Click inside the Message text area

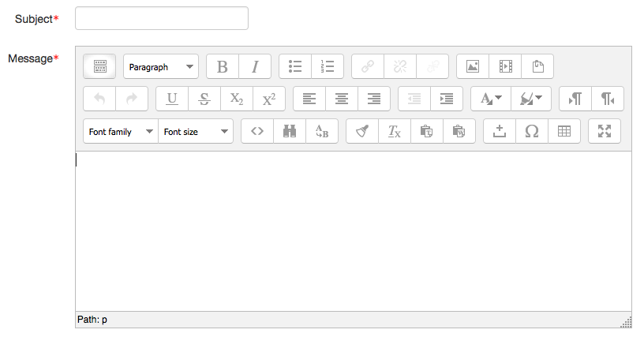[x=354, y=231]
